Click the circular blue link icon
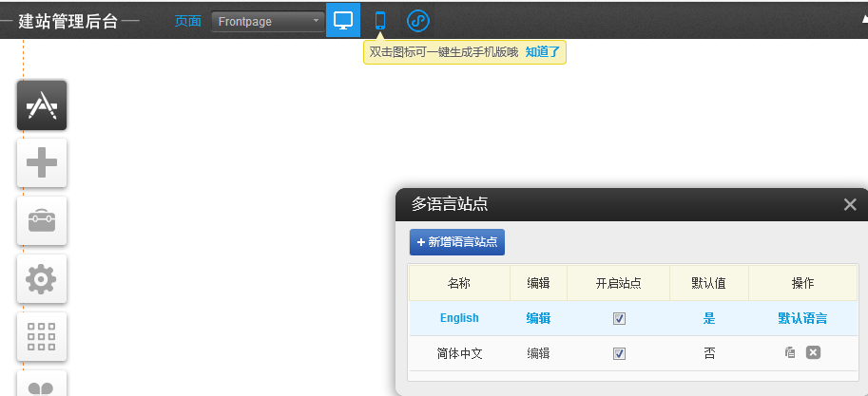The height and width of the screenshot is (396, 868). pos(418,20)
